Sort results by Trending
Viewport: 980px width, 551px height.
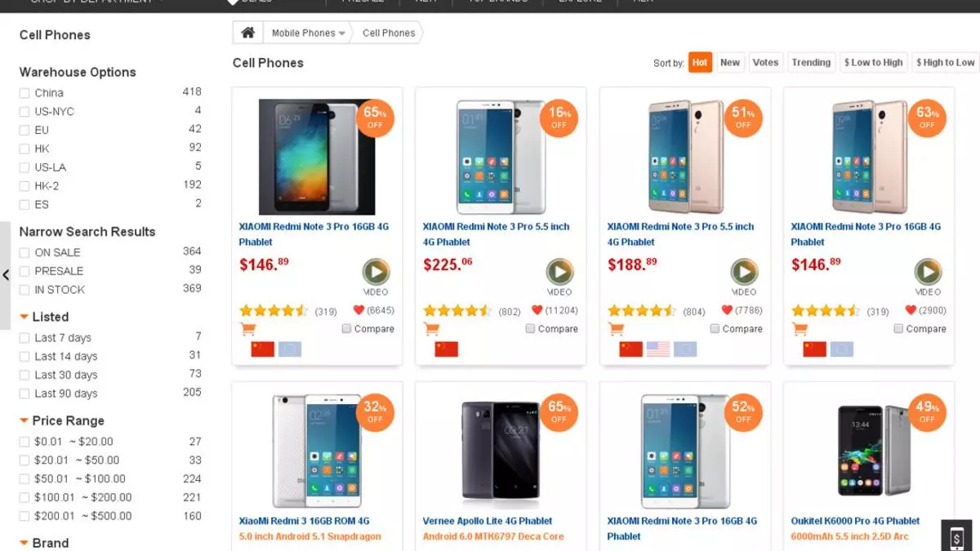coord(811,62)
